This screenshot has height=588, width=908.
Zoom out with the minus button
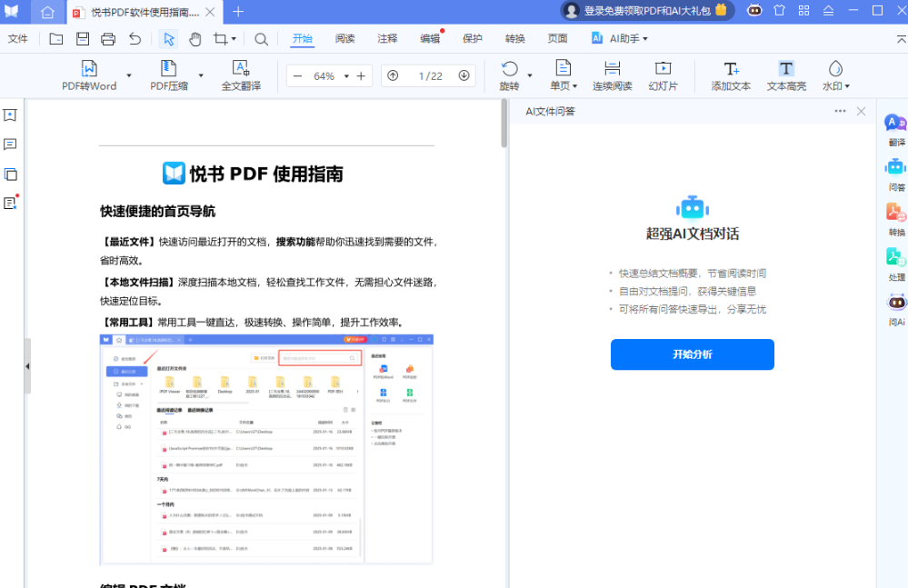297,75
